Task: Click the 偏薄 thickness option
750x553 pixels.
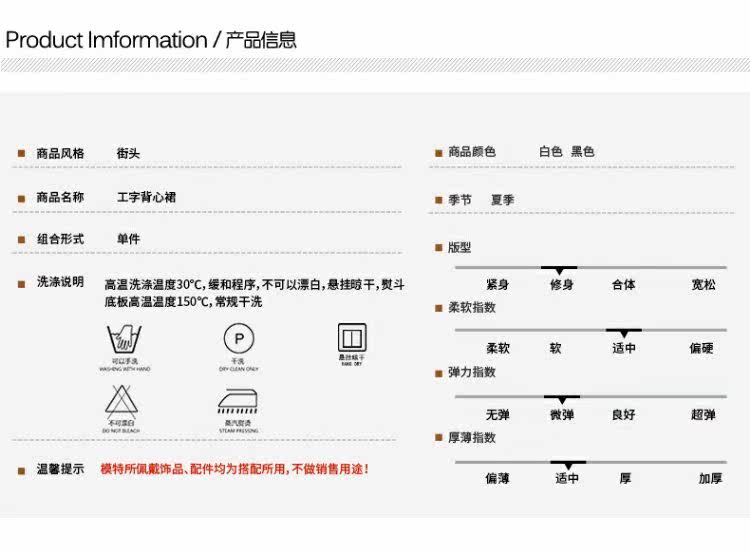Action: tap(497, 478)
